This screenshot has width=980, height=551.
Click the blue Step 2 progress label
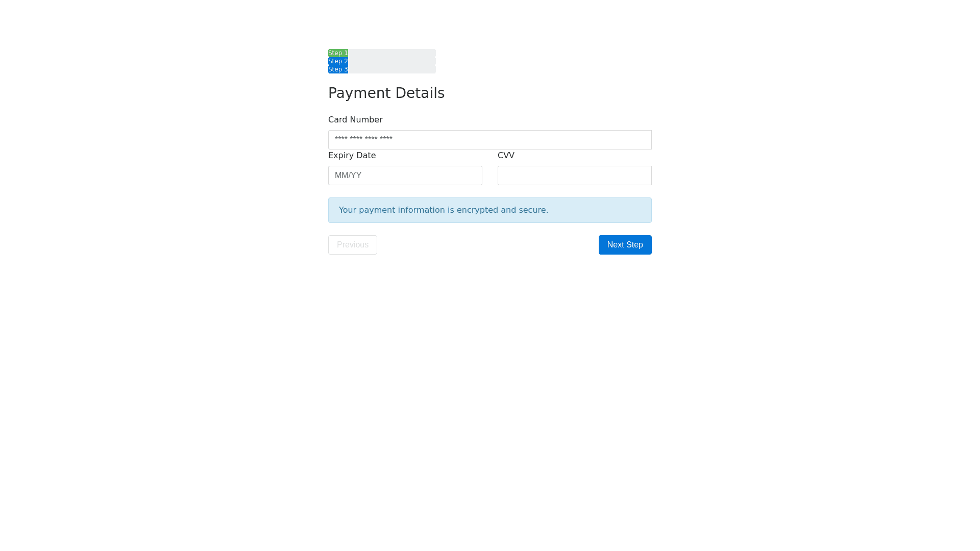[x=338, y=61]
